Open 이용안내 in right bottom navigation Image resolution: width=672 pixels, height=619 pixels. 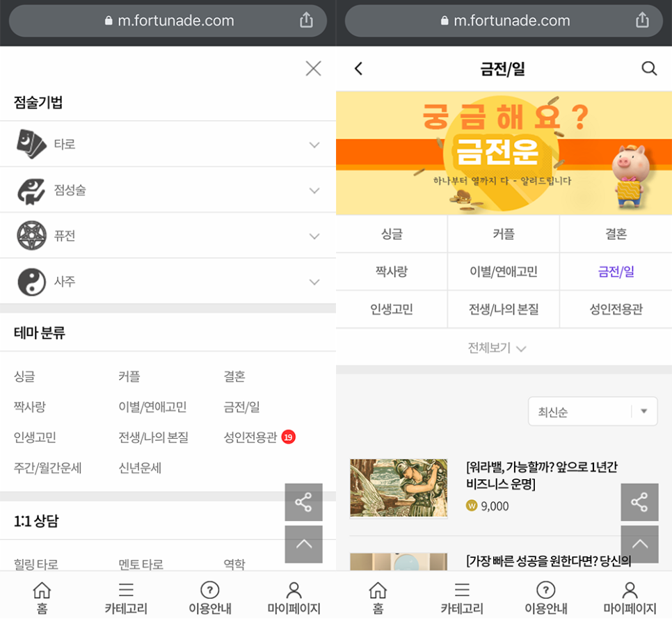(546, 597)
